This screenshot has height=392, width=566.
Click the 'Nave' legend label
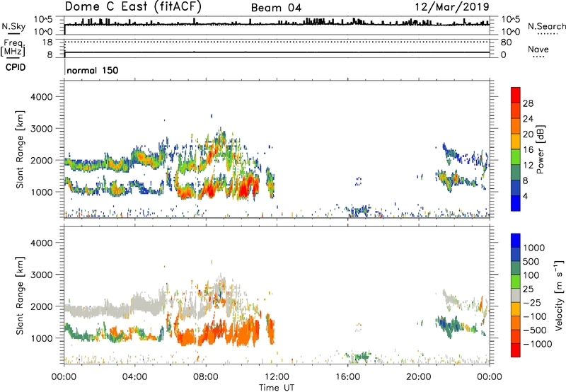(538, 49)
